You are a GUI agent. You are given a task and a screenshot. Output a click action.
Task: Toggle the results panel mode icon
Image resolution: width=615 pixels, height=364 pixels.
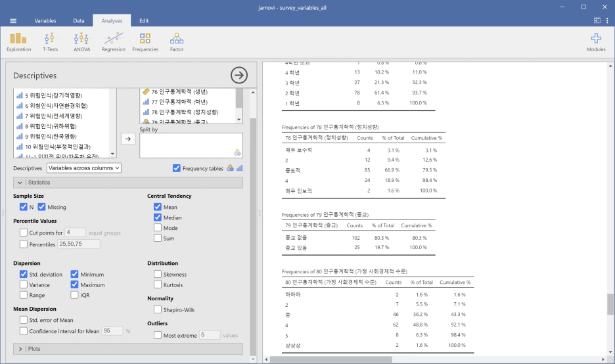pos(597,21)
